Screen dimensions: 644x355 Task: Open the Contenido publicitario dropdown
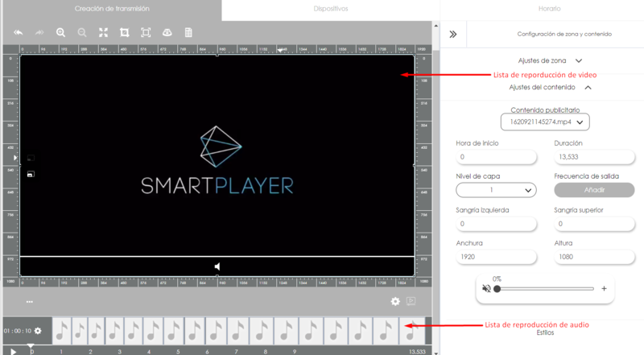545,122
